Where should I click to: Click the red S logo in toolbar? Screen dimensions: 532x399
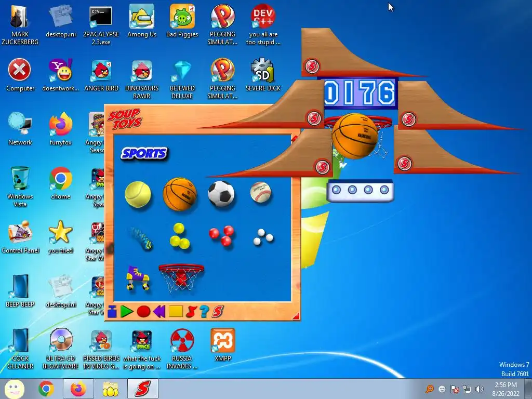point(218,312)
